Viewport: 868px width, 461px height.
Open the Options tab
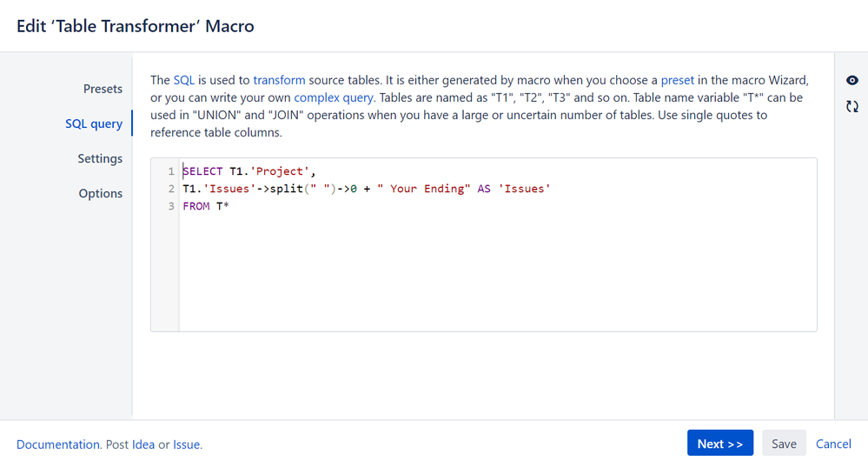click(101, 193)
